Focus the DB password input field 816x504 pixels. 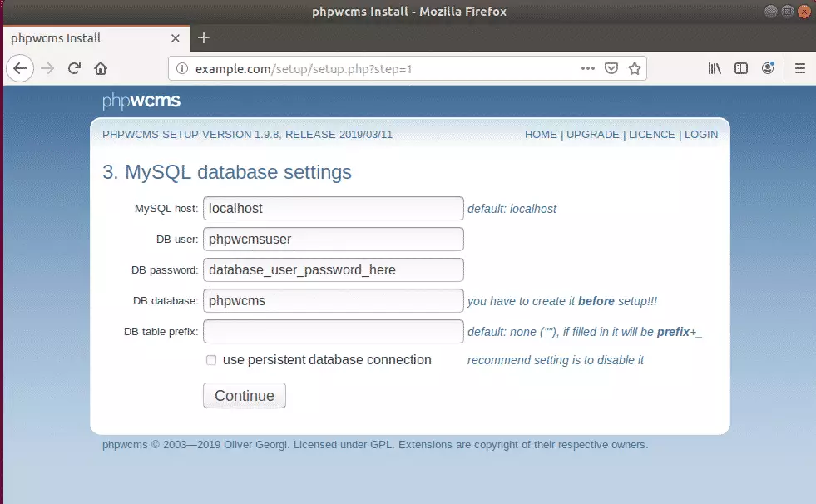tap(333, 270)
